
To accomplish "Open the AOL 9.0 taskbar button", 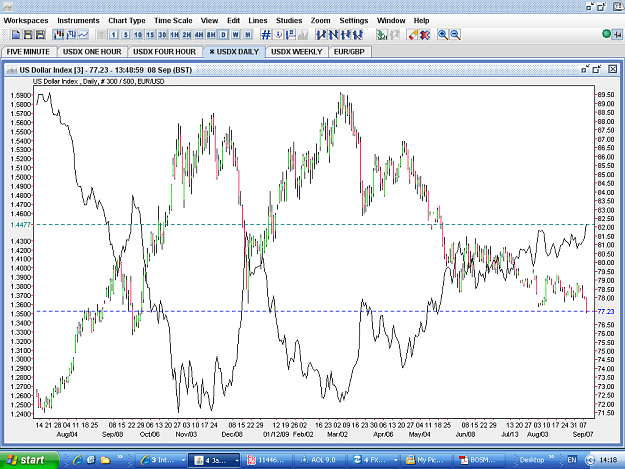I will (320, 460).
